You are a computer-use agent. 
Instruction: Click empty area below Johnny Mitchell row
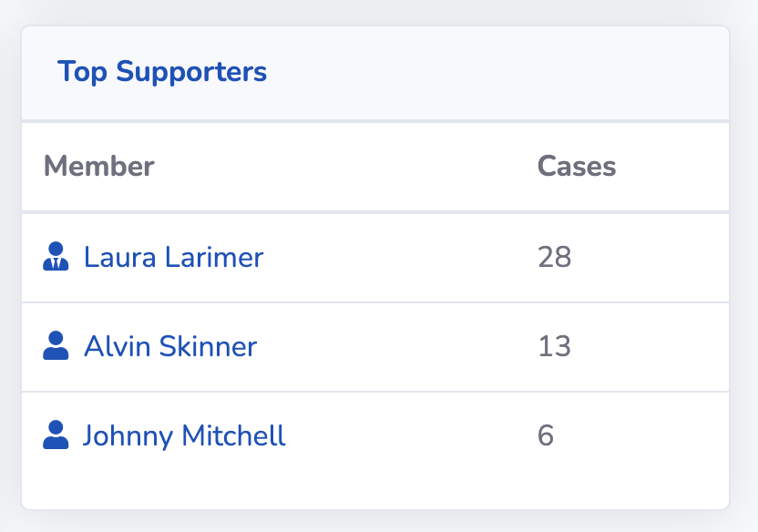tap(375, 494)
